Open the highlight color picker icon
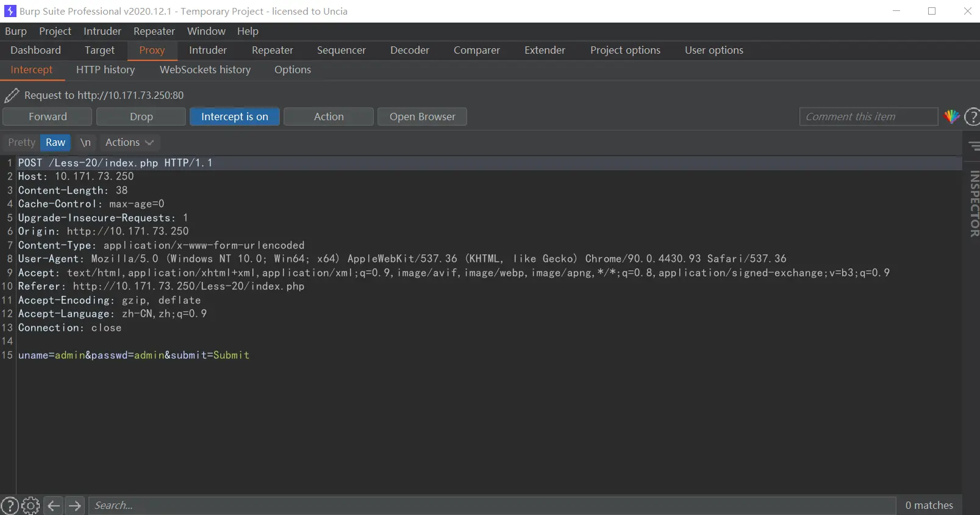980x515 pixels. (951, 117)
